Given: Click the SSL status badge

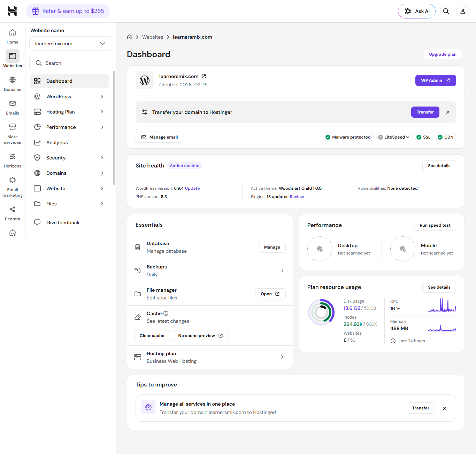Looking at the screenshot, I should click(x=424, y=137).
